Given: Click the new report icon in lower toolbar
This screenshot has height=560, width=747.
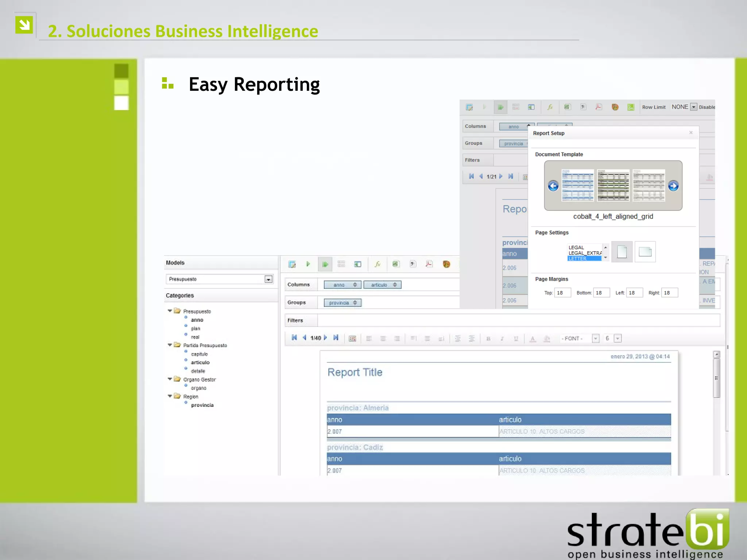Looking at the screenshot, I should coord(292,264).
